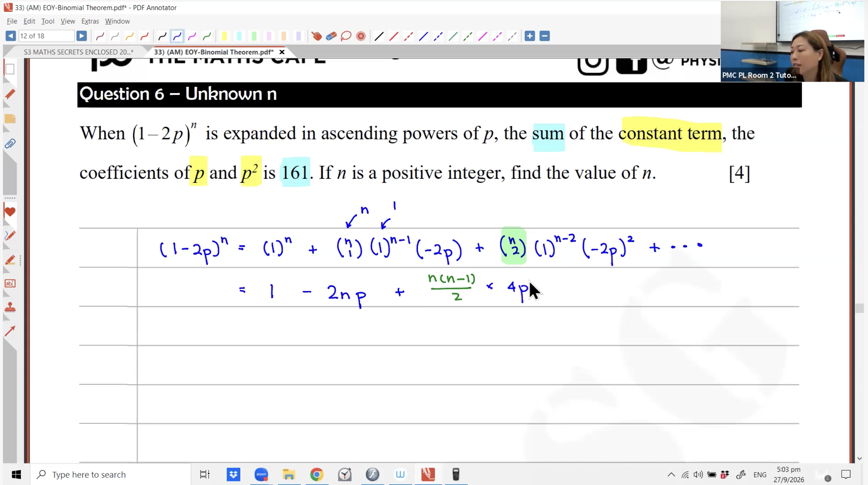Select the gray pen preset

pos(115,36)
